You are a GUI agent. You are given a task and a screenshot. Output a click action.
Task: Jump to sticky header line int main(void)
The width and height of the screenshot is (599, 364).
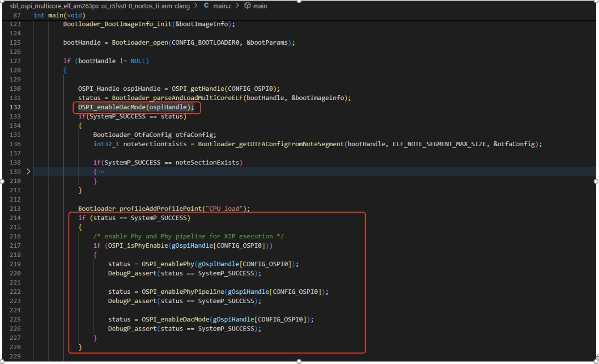click(59, 15)
